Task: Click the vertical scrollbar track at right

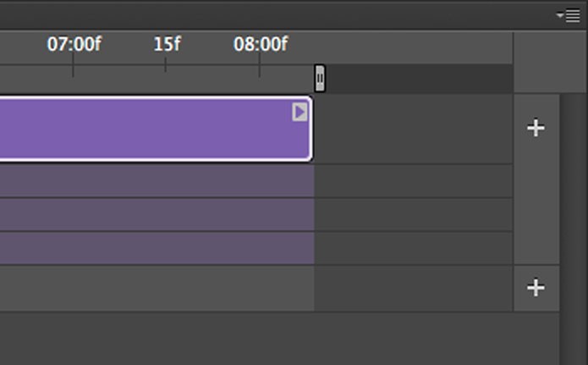Action: click(574, 229)
